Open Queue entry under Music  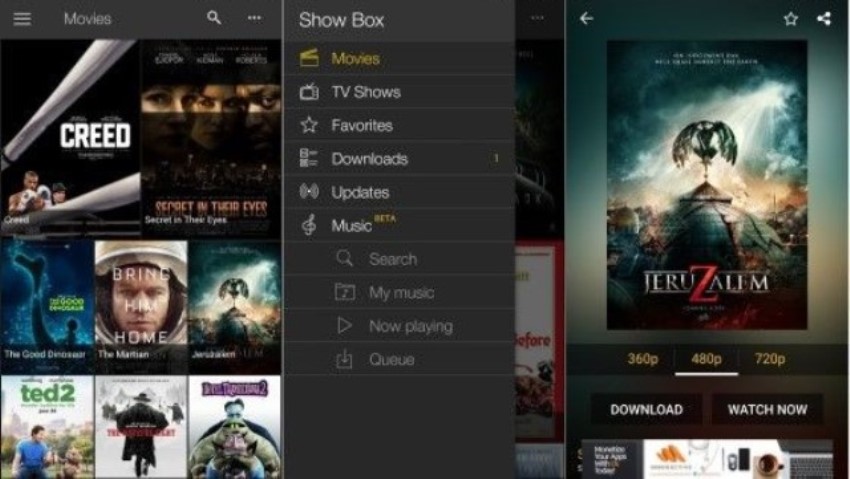point(399,359)
